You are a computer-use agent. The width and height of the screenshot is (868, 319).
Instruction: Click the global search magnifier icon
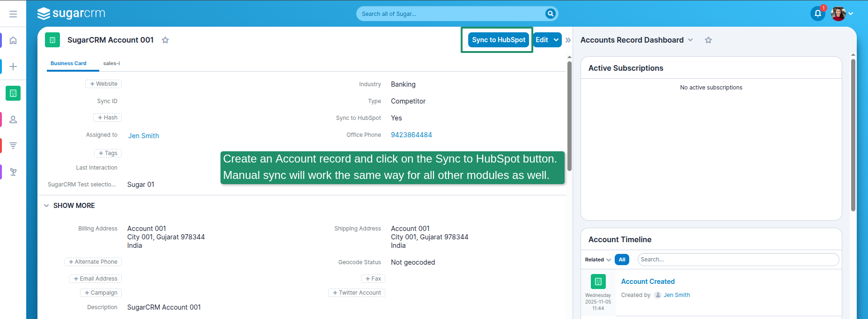(x=551, y=14)
